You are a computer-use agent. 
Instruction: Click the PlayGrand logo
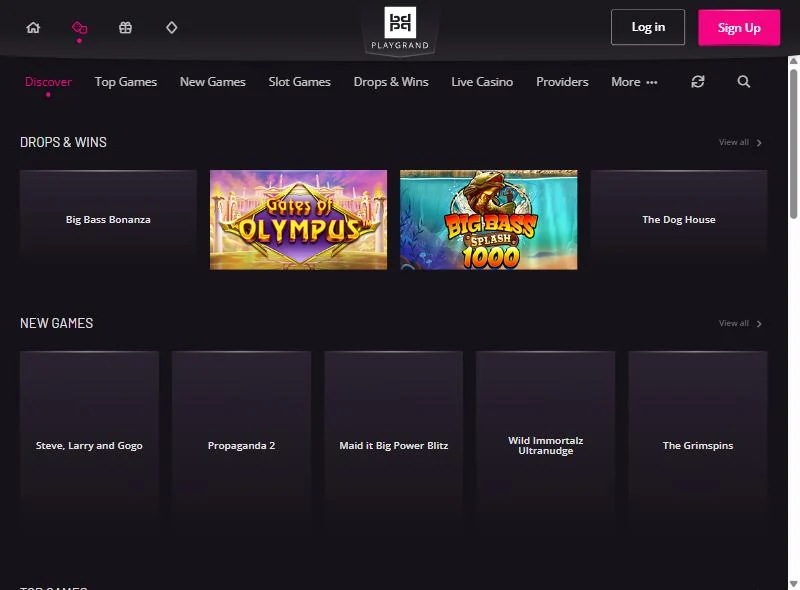point(400,29)
